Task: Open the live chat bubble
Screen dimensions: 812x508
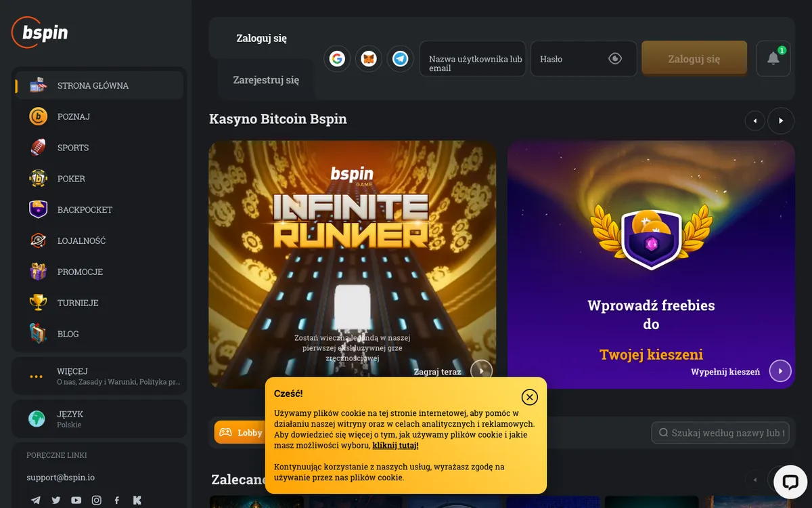Action: coord(790,482)
